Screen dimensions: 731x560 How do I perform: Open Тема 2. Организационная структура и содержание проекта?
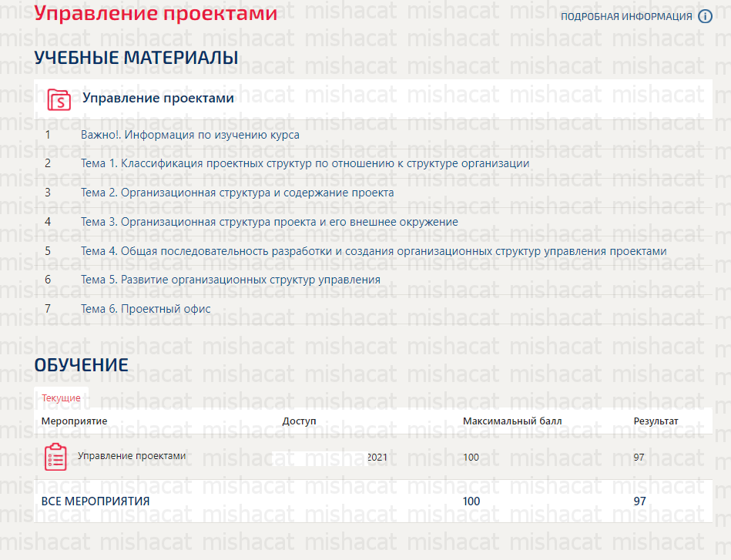tap(237, 193)
